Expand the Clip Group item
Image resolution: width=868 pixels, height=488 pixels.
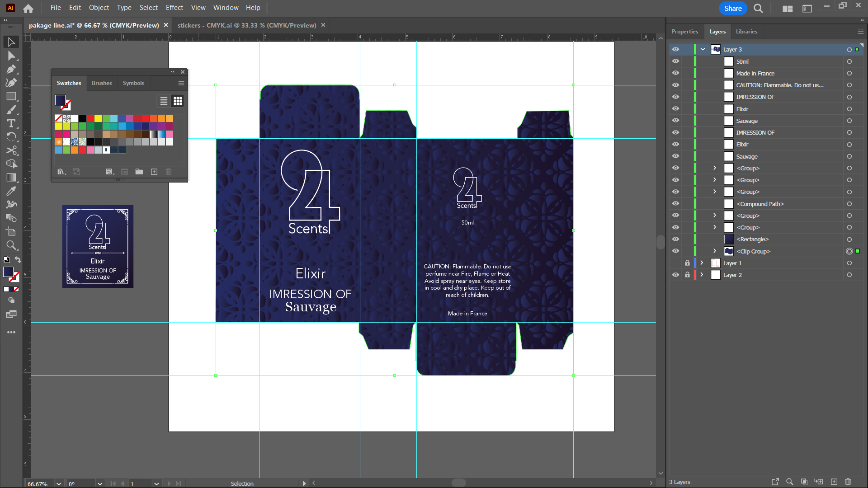pyautogui.click(x=715, y=251)
